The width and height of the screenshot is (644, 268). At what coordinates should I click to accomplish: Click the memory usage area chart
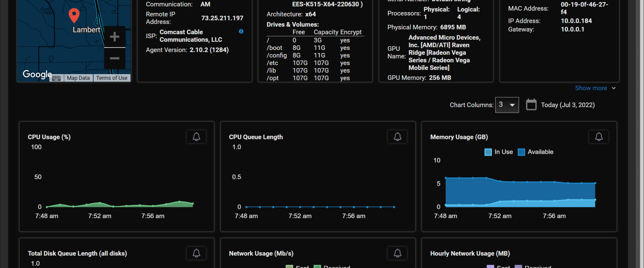coord(520,192)
